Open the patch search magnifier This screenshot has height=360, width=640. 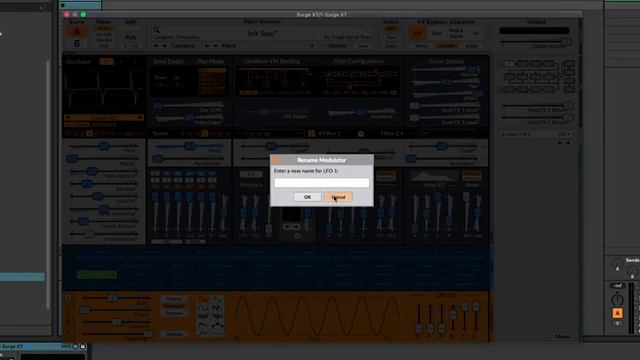[x=156, y=29]
